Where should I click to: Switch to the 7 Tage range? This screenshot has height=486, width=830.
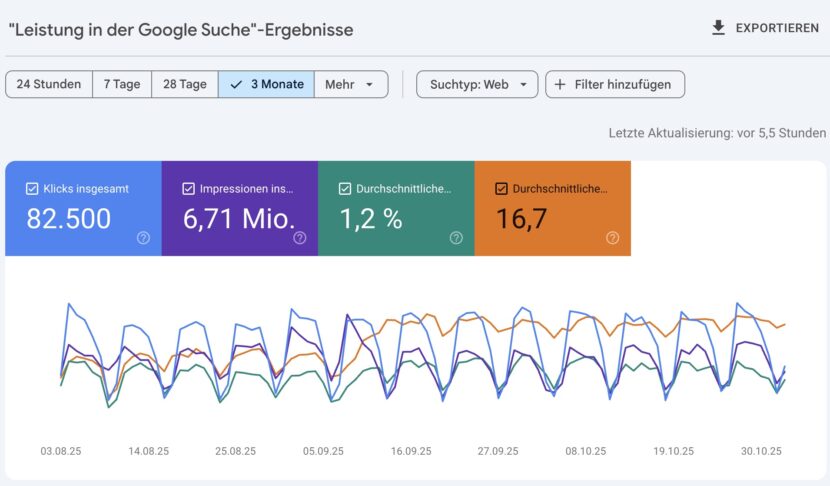click(x=122, y=85)
